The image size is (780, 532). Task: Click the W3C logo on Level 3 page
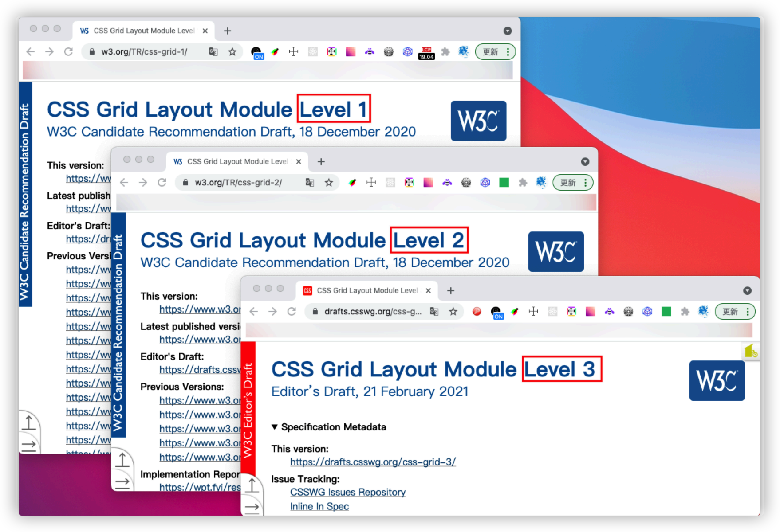pyautogui.click(x=717, y=380)
